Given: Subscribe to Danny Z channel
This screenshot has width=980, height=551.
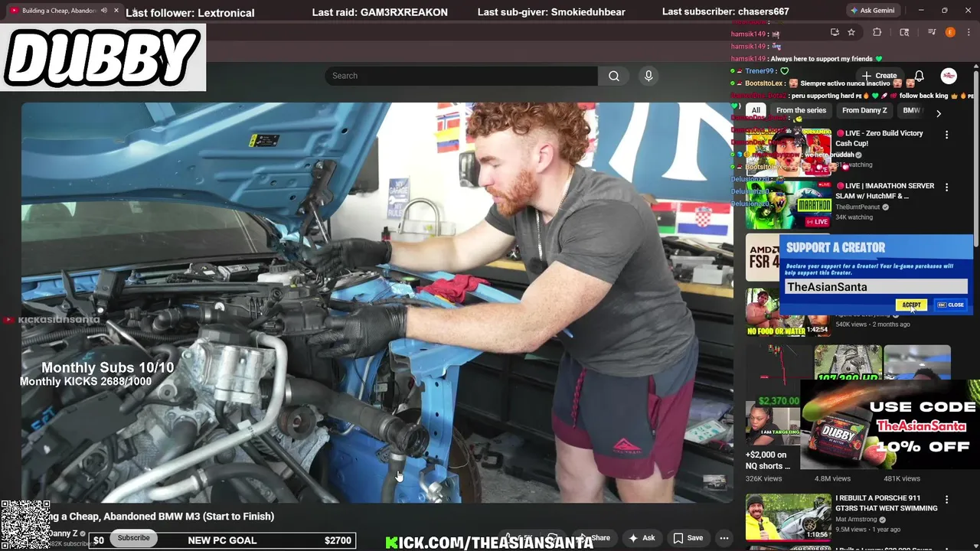Looking at the screenshot, I should coord(133,537).
